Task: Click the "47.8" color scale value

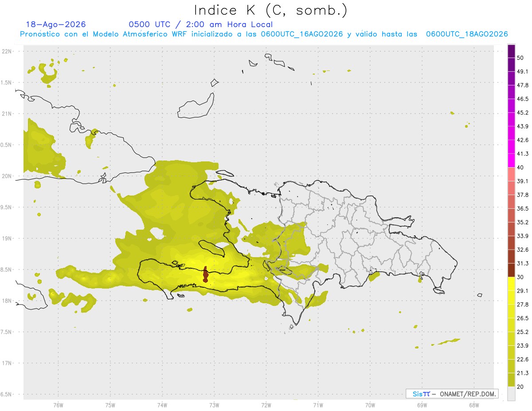Action: point(523,85)
